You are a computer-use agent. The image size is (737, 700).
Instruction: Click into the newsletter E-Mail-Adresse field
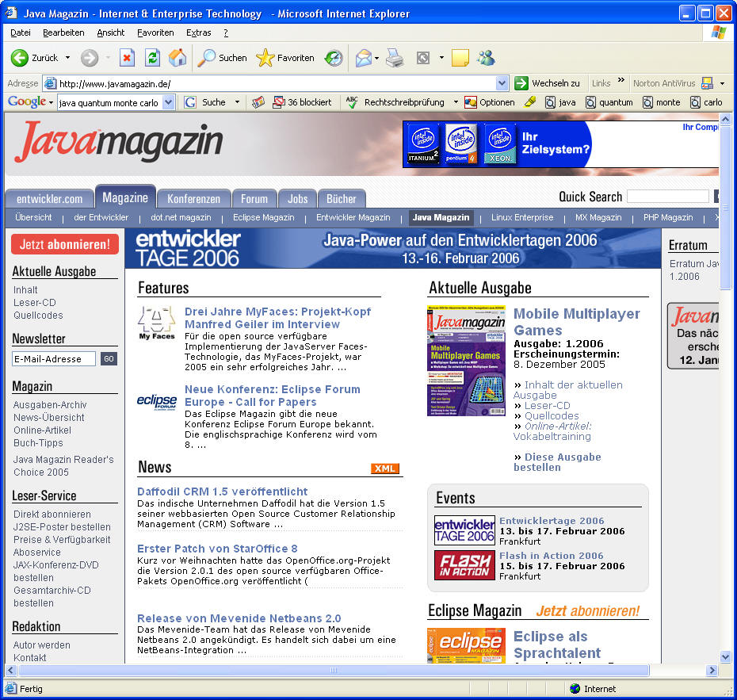point(53,359)
